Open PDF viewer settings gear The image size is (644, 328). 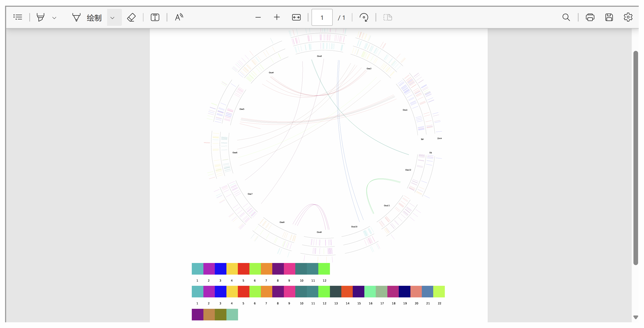pyautogui.click(x=628, y=17)
